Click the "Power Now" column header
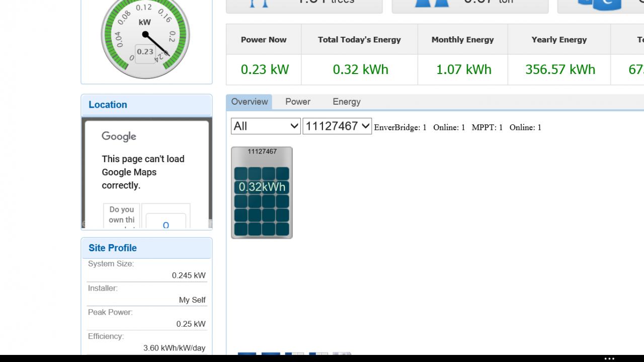The height and width of the screenshot is (362, 644). tap(264, 40)
